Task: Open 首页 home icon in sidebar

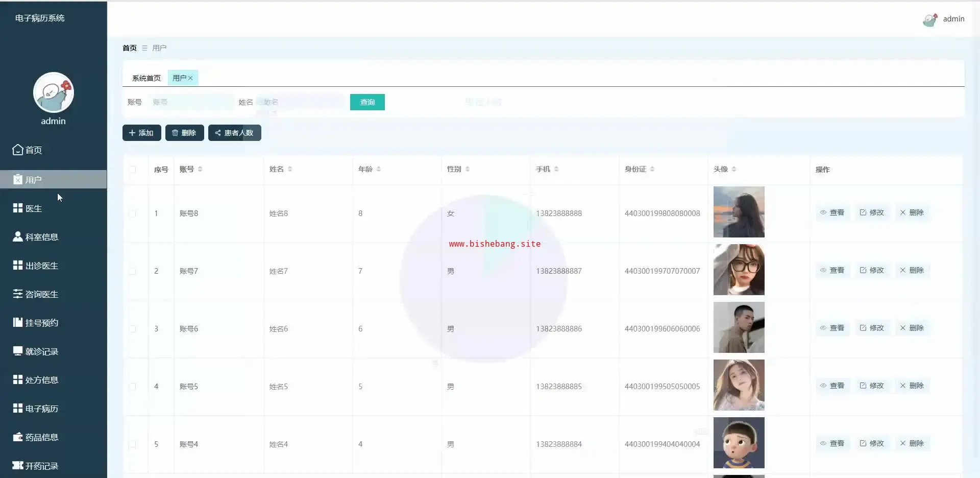Action: tap(18, 150)
